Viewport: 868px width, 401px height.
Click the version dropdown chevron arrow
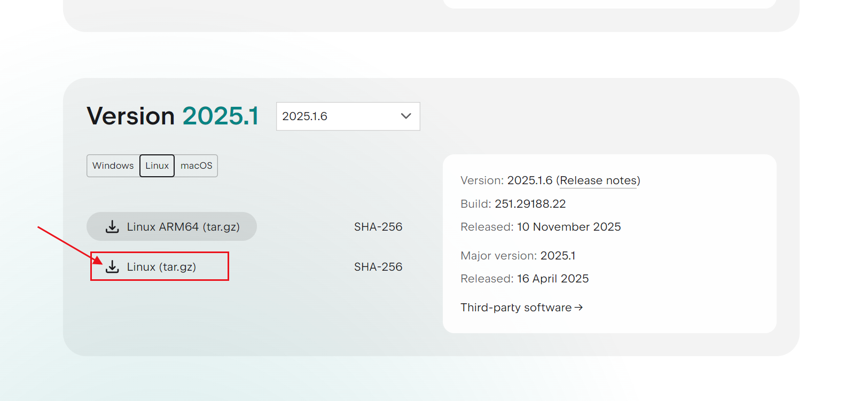click(x=406, y=116)
